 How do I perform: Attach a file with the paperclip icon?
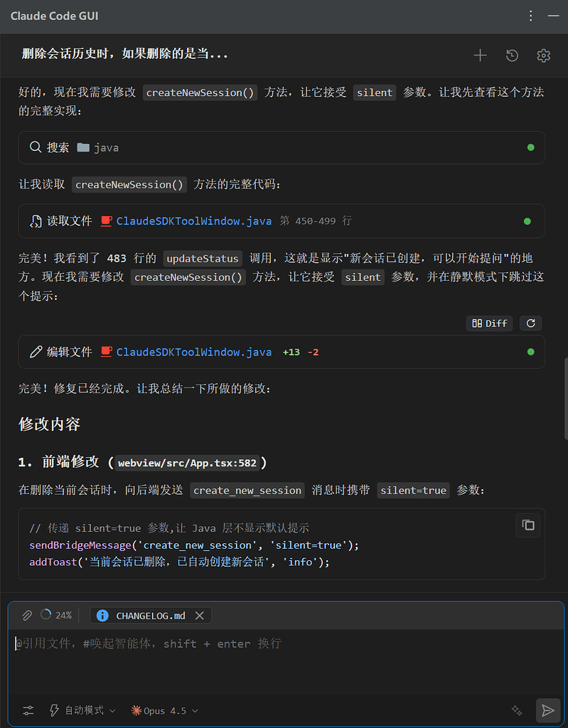click(x=27, y=616)
